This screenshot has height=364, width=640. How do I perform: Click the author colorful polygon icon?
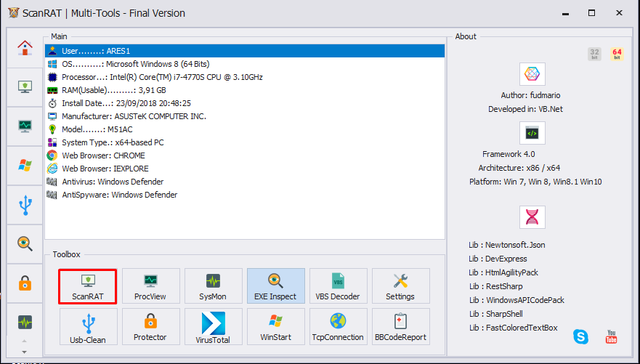(532, 74)
